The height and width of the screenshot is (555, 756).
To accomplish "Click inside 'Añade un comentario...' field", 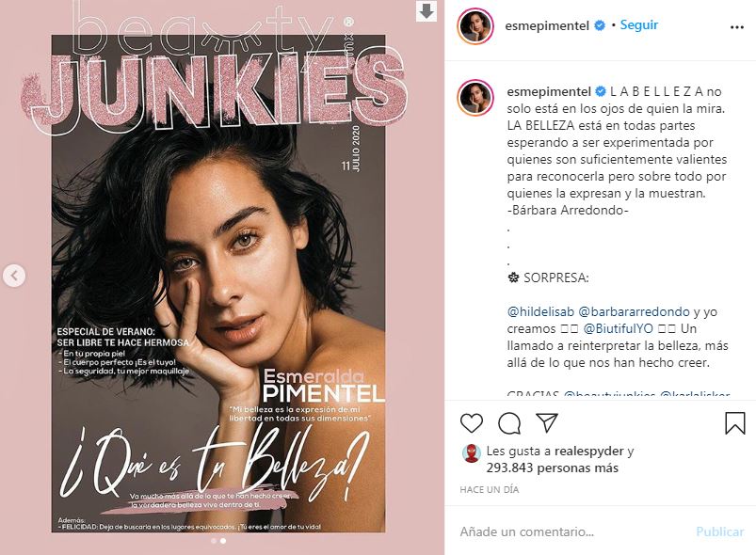I will pos(569,531).
